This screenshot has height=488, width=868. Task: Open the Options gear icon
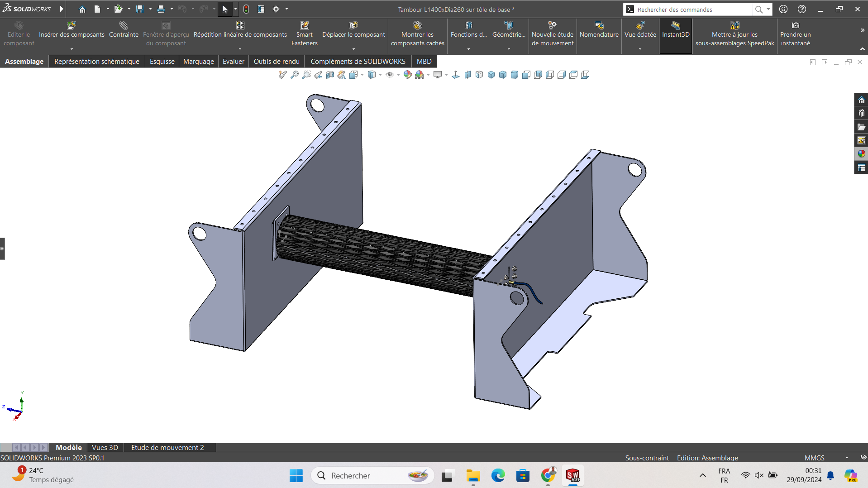[276, 9]
